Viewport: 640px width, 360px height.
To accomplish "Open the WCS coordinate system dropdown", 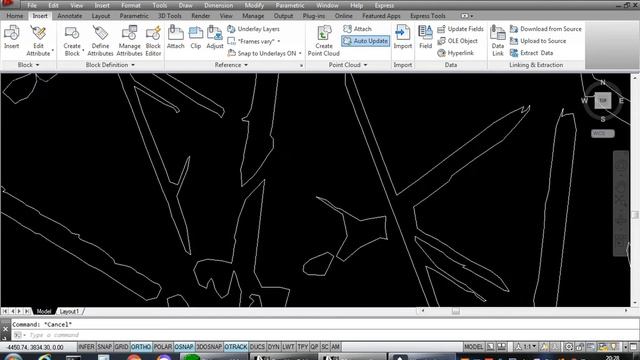I will 603,133.
